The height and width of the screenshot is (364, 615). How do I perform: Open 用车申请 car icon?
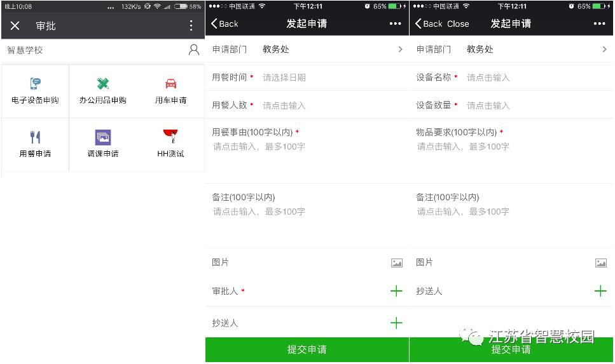pyautogui.click(x=170, y=83)
